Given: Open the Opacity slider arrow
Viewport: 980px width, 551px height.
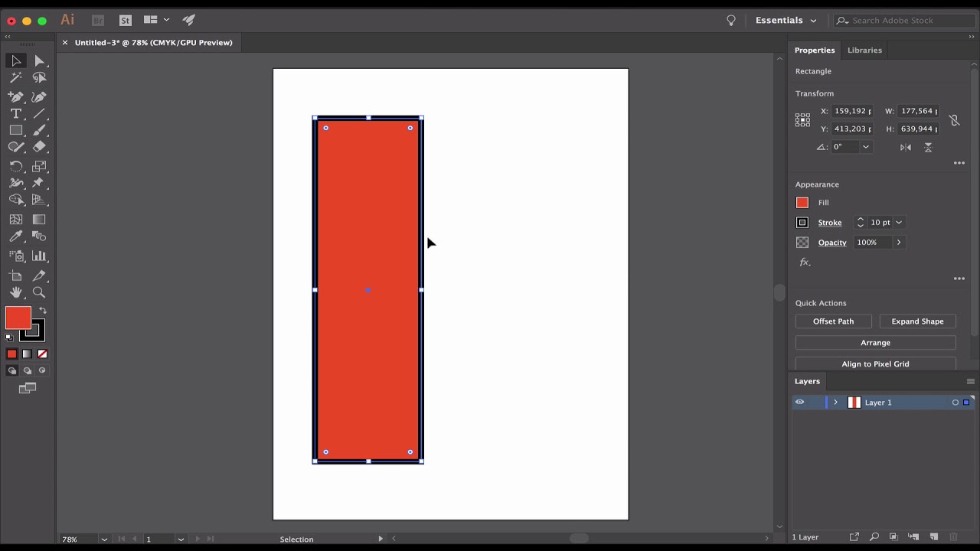Looking at the screenshot, I should [x=899, y=243].
